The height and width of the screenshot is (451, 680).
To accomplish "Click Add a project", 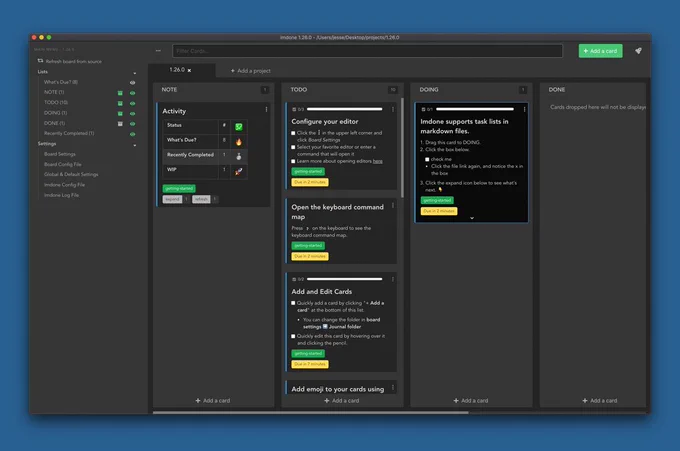I will (250, 71).
